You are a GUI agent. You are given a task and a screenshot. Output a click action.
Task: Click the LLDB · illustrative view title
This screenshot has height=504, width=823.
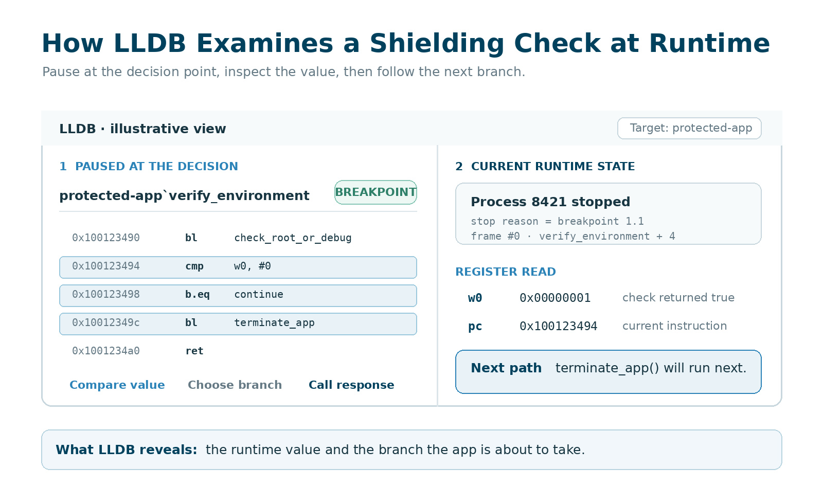[x=142, y=129]
